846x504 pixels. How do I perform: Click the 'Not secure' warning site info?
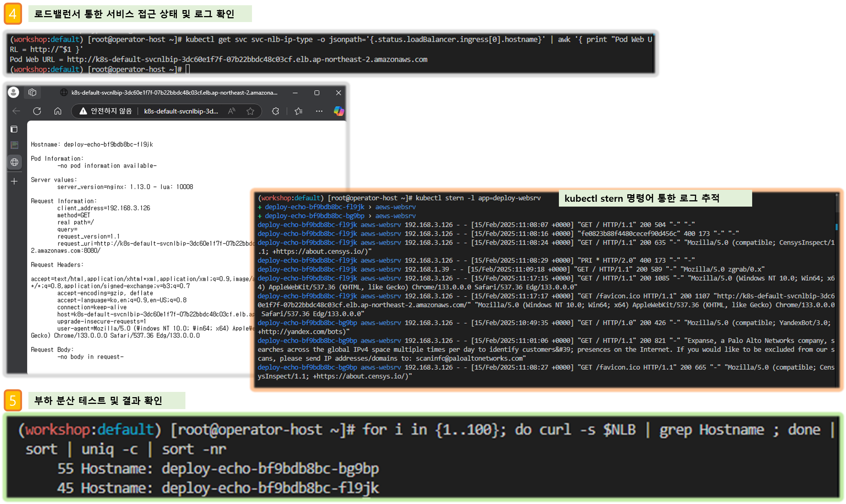[x=106, y=111]
